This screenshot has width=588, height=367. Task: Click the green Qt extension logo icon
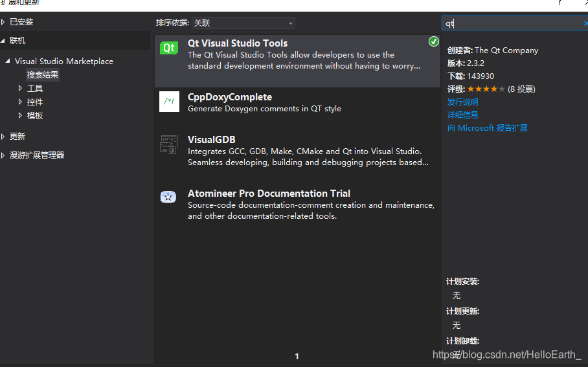click(169, 48)
